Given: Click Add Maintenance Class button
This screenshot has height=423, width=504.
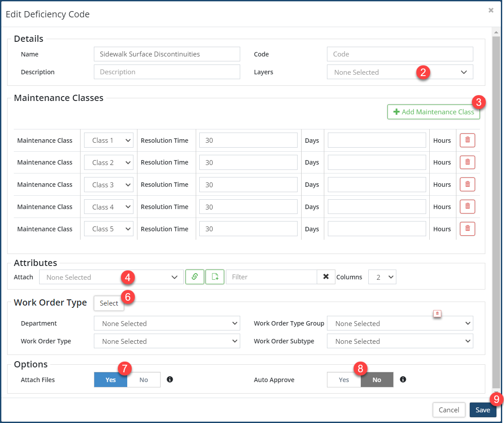Looking at the screenshot, I should (x=433, y=112).
